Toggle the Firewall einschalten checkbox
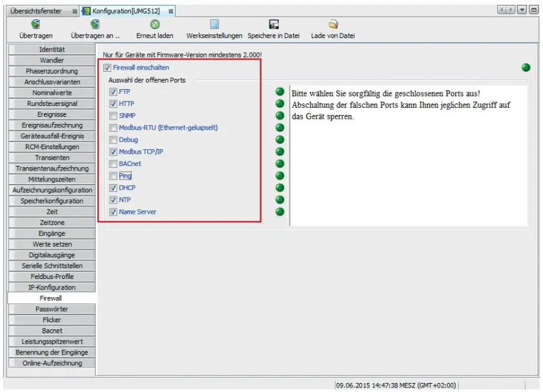This screenshot has width=543, height=392. 107,67
